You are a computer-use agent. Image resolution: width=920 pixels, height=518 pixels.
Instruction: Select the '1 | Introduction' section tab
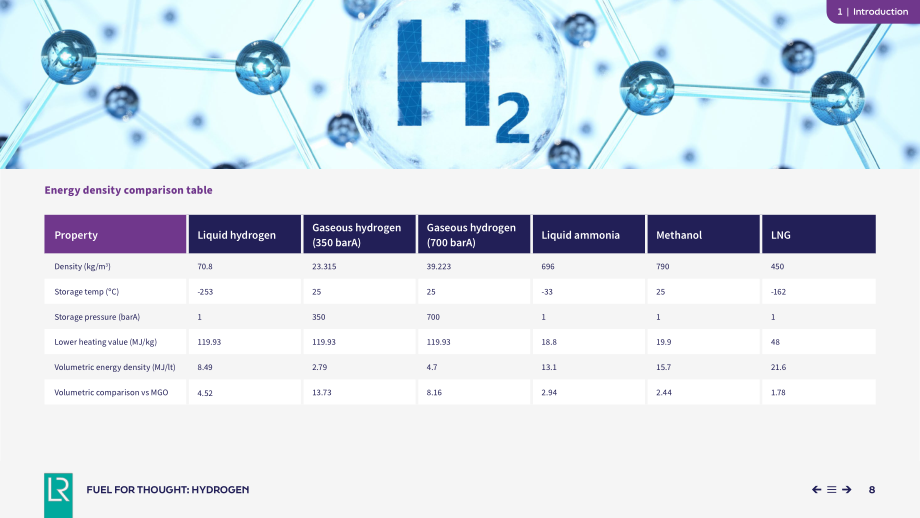[873, 11]
